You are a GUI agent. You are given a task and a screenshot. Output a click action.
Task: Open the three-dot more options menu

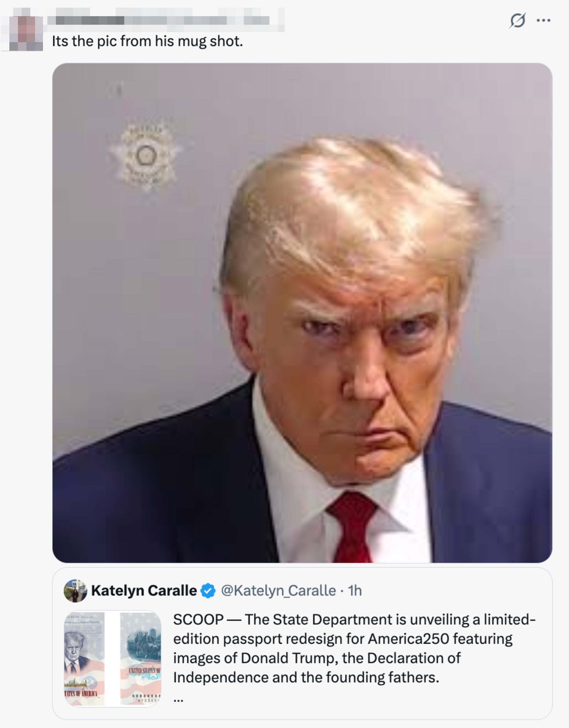[x=544, y=20]
